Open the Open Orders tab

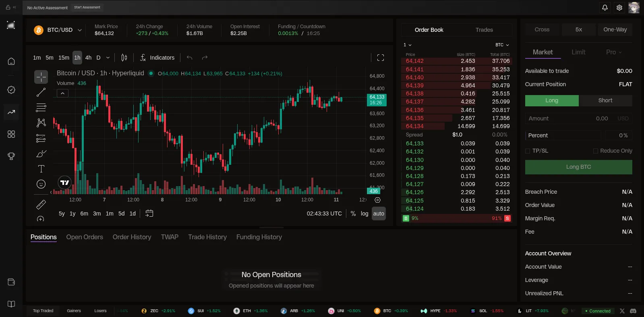pyautogui.click(x=85, y=237)
